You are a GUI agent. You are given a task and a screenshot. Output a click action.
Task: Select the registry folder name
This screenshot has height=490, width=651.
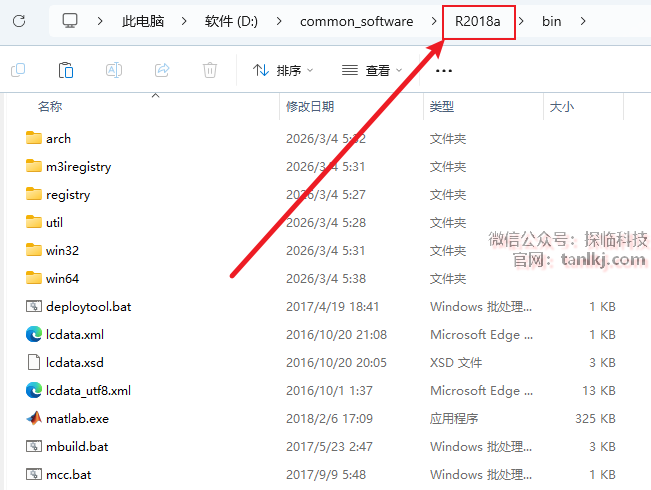click(68, 195)
